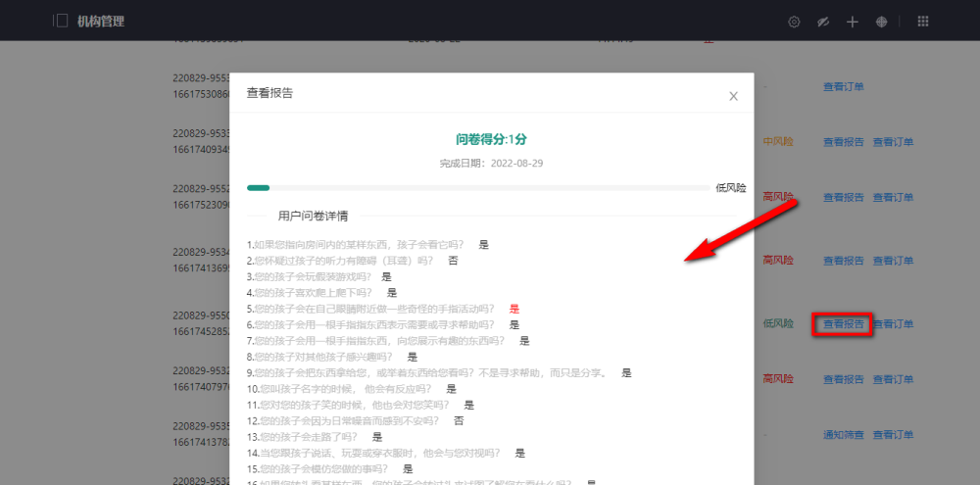Open the nine-dot apps grid icon
This screenshot has width=980, height=485.
[x=922, y=22]
